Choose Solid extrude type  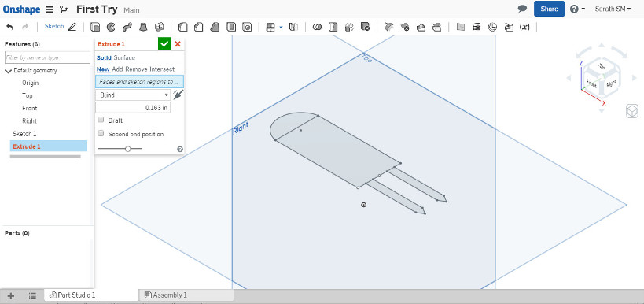(x=104, y=58)
